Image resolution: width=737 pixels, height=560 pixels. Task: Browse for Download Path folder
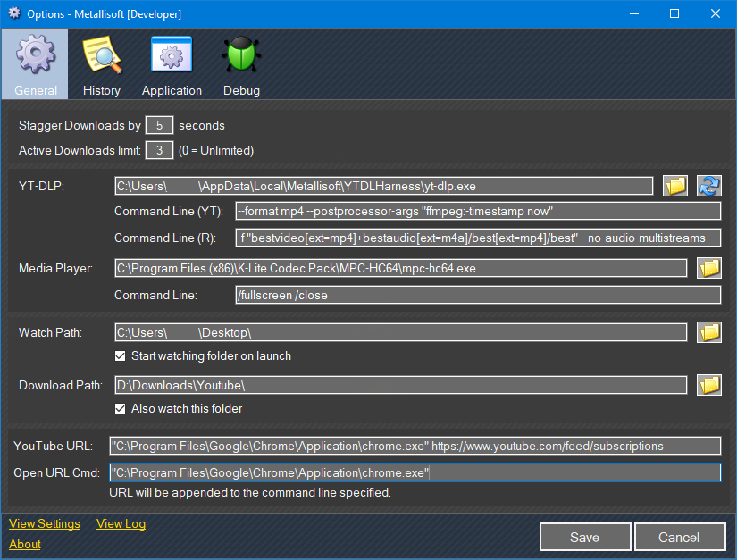point(709,385)
